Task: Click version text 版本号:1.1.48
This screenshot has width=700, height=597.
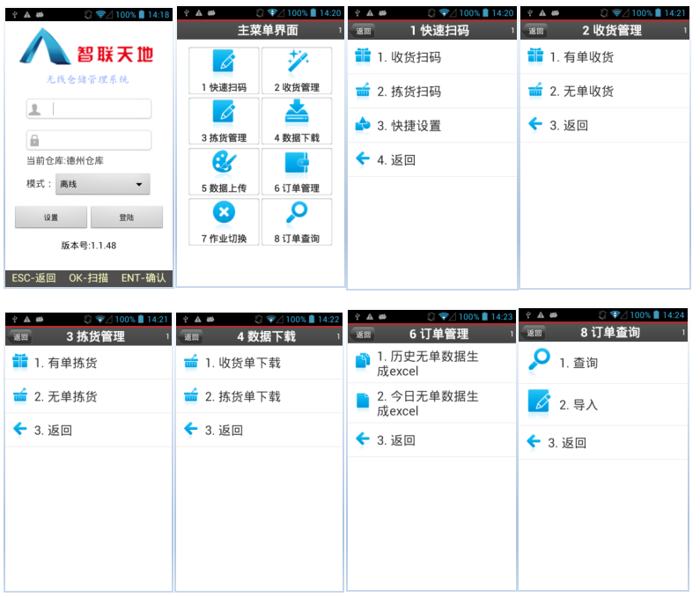Action: tap(89, 246)
